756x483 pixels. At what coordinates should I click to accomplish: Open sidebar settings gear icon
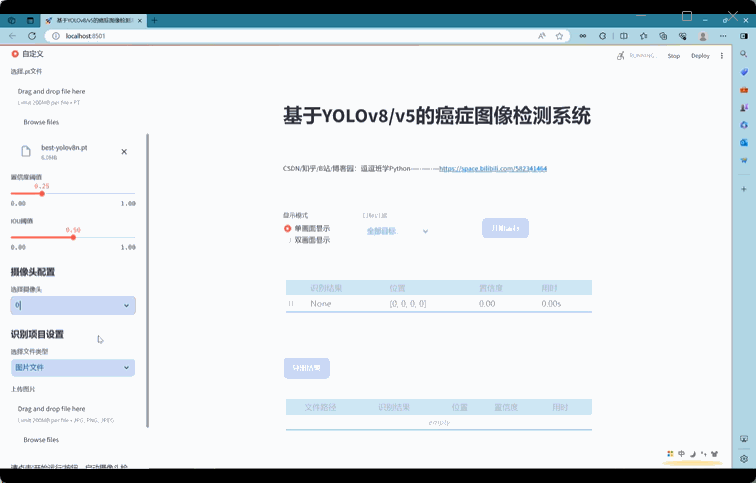click(743, 458)
